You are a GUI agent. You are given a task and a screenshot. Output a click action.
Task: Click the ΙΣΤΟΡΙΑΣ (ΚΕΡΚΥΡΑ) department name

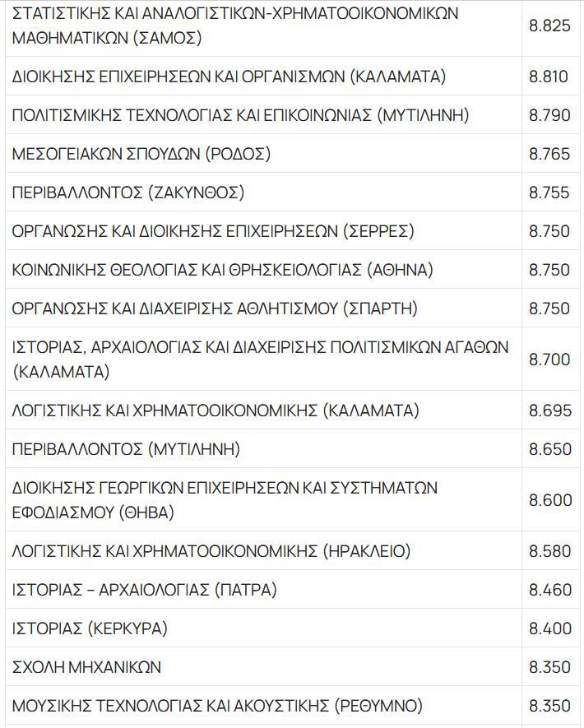tap(90, 628)
